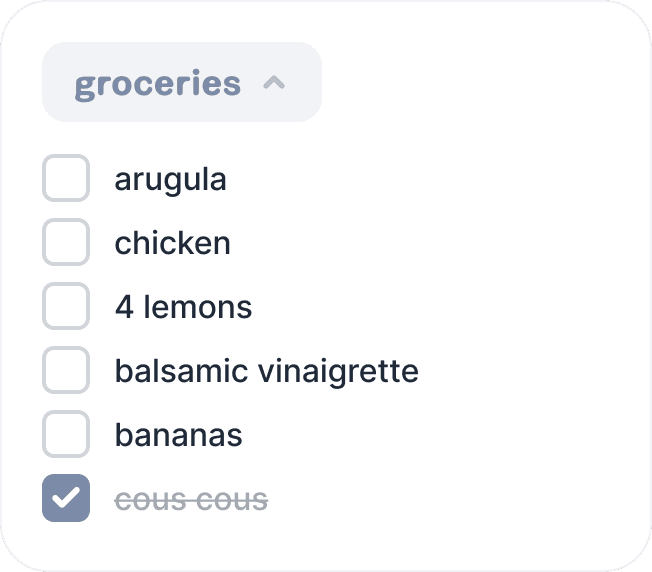This screenshot has height=572, width=652.
Task: Select the 4 lemons text
Action: [x=183, y=307]
